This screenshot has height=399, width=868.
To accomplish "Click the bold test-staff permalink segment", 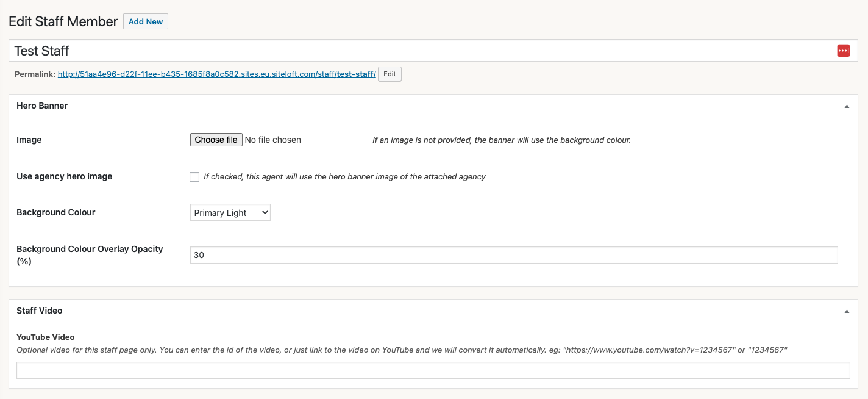I will click(354, 74).
